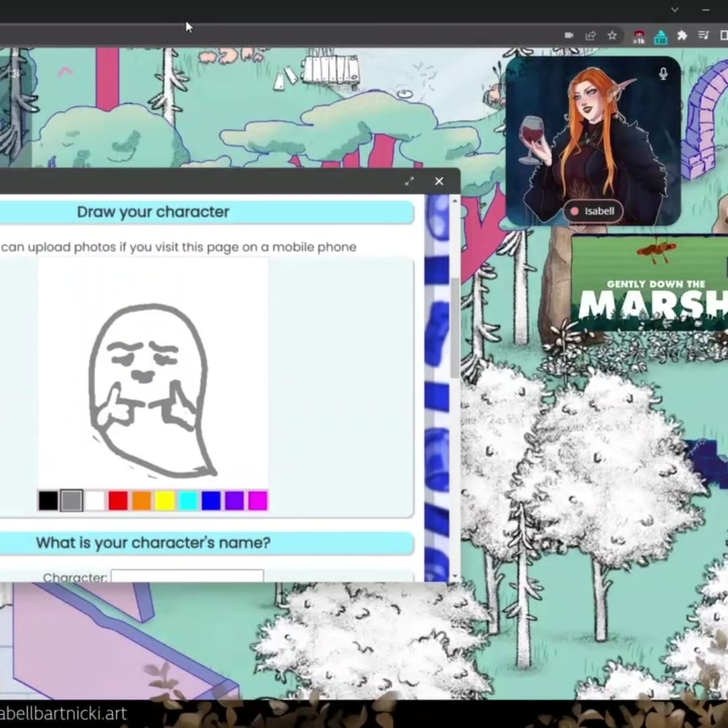Click the bartnicki.art text at bottom

(x=63, y=713)
